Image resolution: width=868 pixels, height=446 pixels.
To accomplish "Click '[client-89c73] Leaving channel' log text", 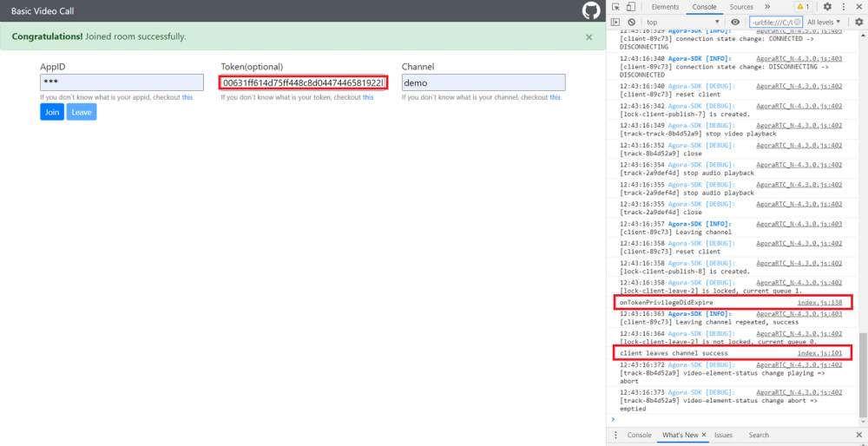I will tap(675, 232).
